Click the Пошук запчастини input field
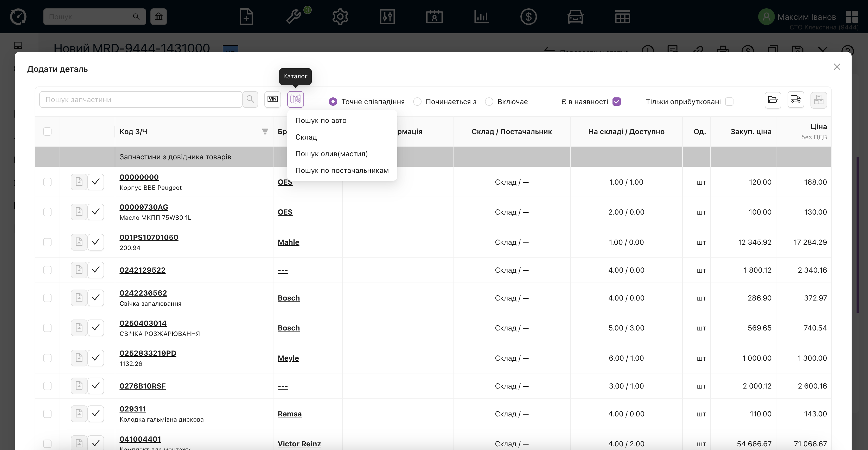Image resolution: width=868 pixels, height=450 pixels. pos(141,99)
